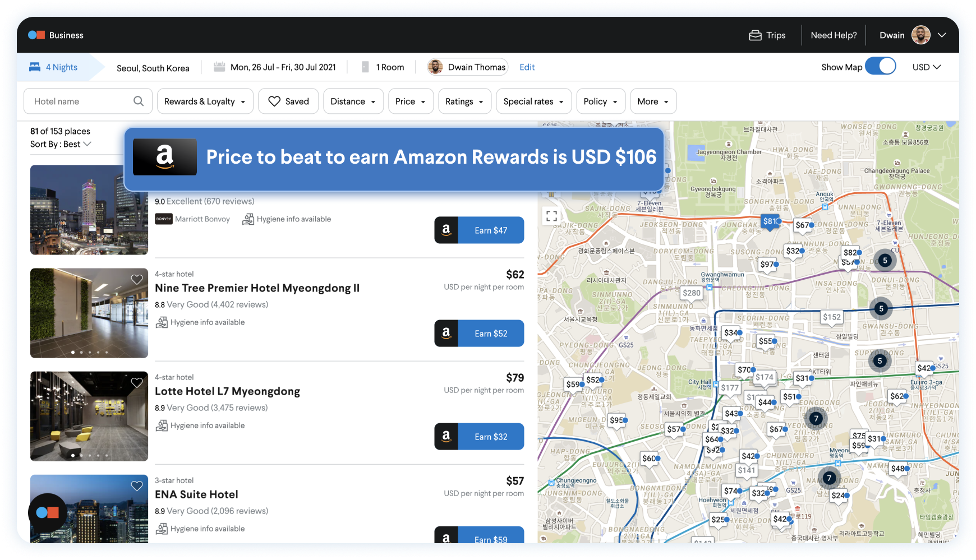
Task: Open Need Help? link
Action: [834, 35]
